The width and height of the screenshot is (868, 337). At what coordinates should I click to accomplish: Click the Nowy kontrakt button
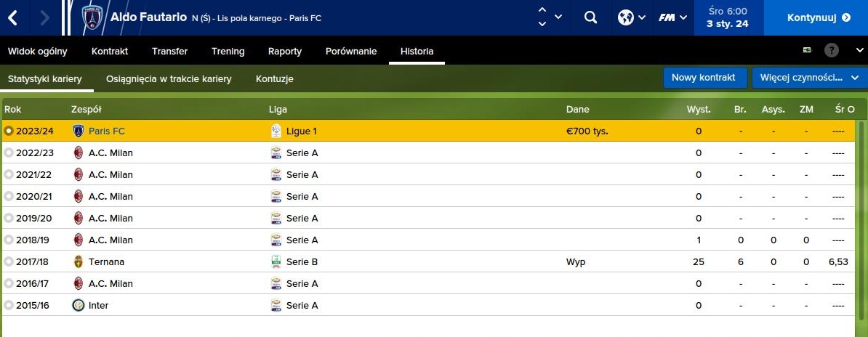(704, 78)
